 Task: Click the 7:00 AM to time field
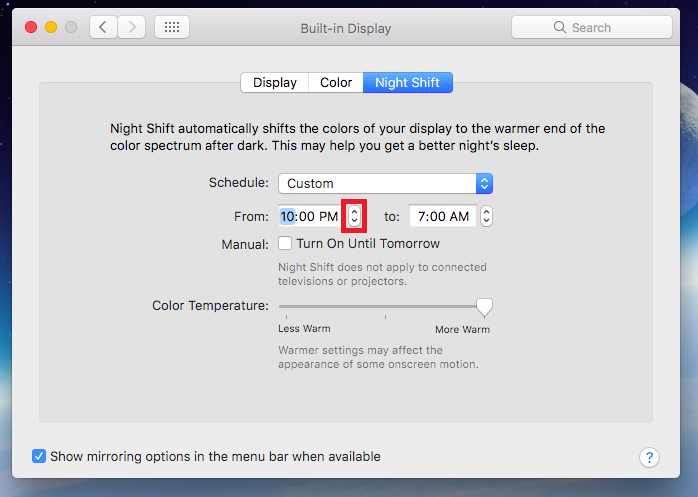pyautogui.click(x=443, y=216)
